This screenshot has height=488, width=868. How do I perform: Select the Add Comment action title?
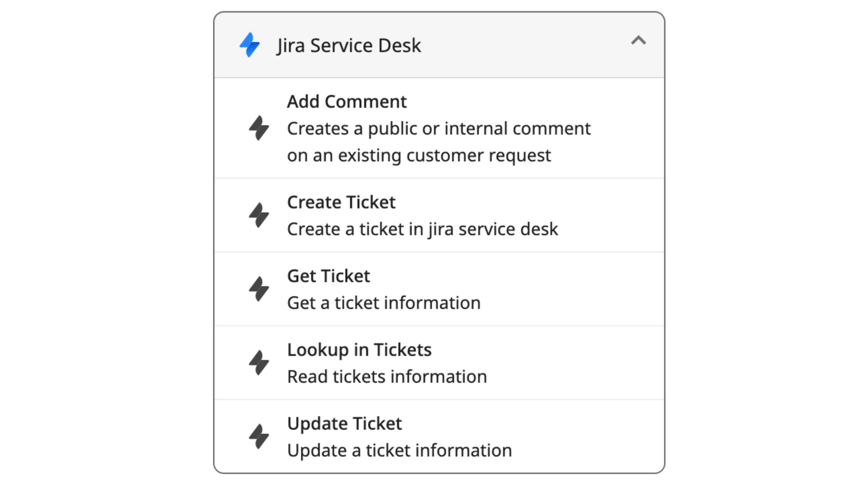(347, 101)
